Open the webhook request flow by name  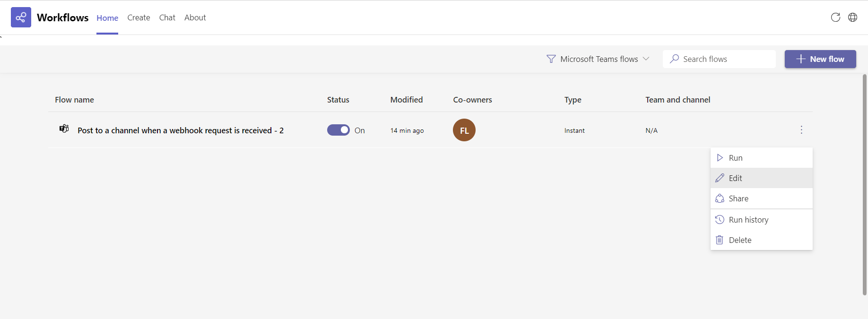(x=180, y=130)
